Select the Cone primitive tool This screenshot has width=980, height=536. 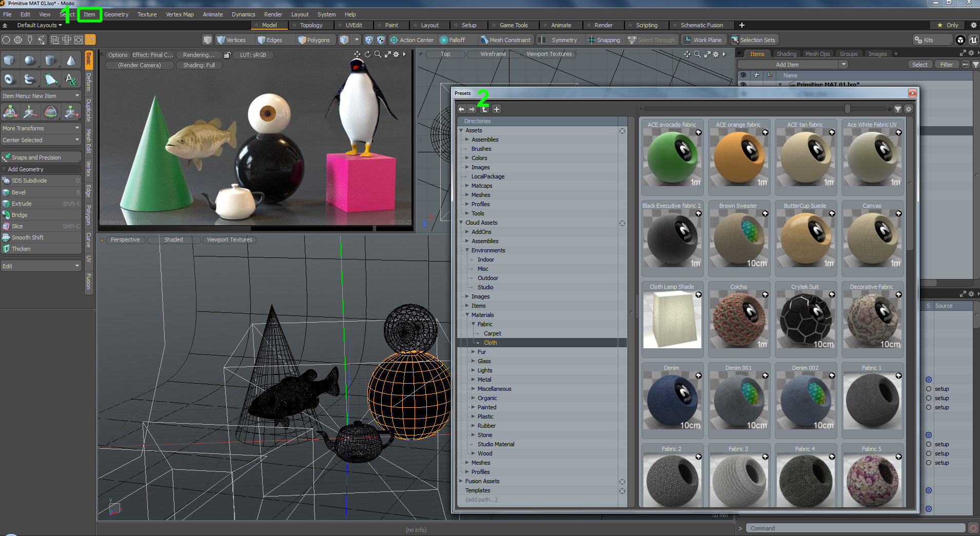click(x=71, y=61)
